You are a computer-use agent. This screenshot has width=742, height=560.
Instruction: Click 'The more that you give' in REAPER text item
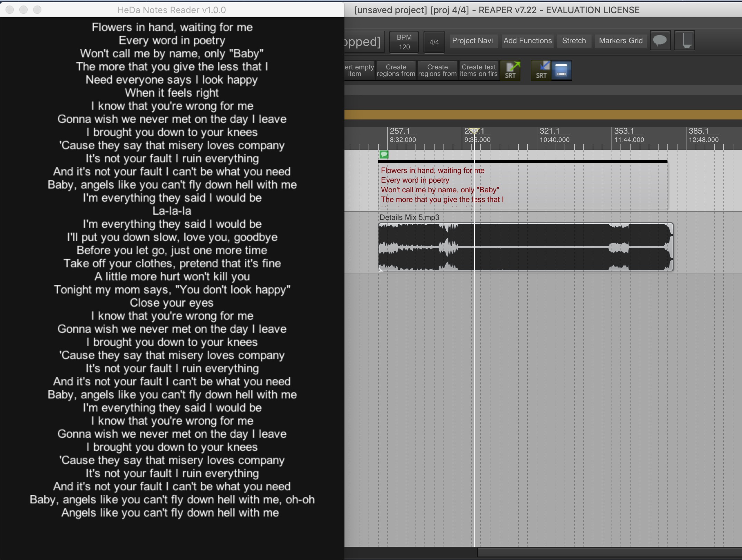click(x=442, y=200)
